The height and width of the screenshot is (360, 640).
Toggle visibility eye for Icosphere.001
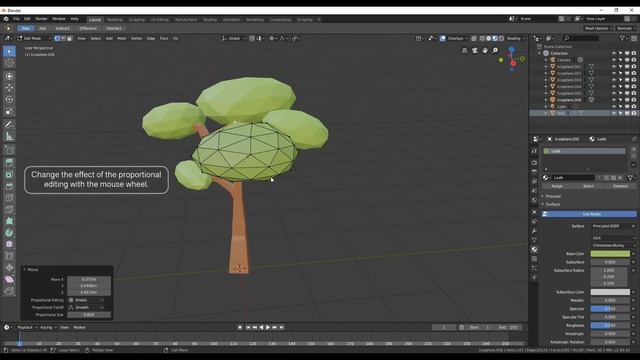click(613, 66)
